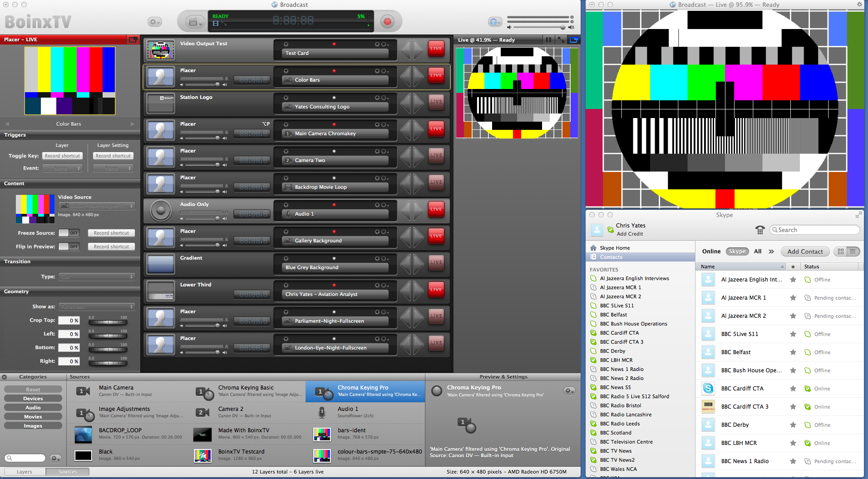Switch Skype contacts to grid view
Viewport: 868px width, 479px height.
[841, 252]
